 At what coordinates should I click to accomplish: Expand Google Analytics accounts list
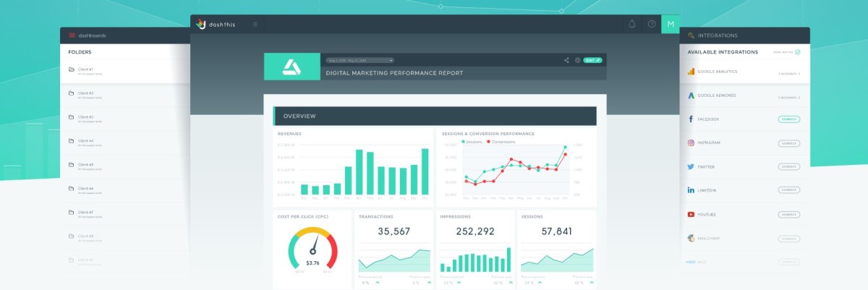pos(789,74)
